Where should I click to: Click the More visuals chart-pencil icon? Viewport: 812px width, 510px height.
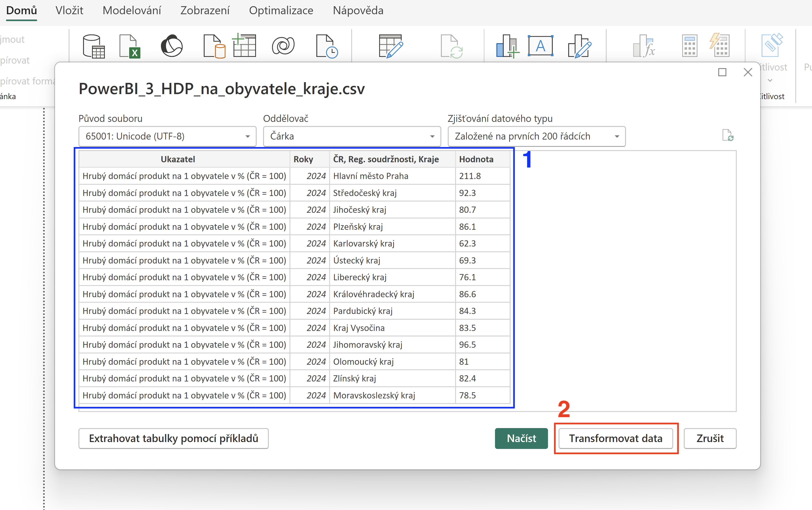click(579, 46)
